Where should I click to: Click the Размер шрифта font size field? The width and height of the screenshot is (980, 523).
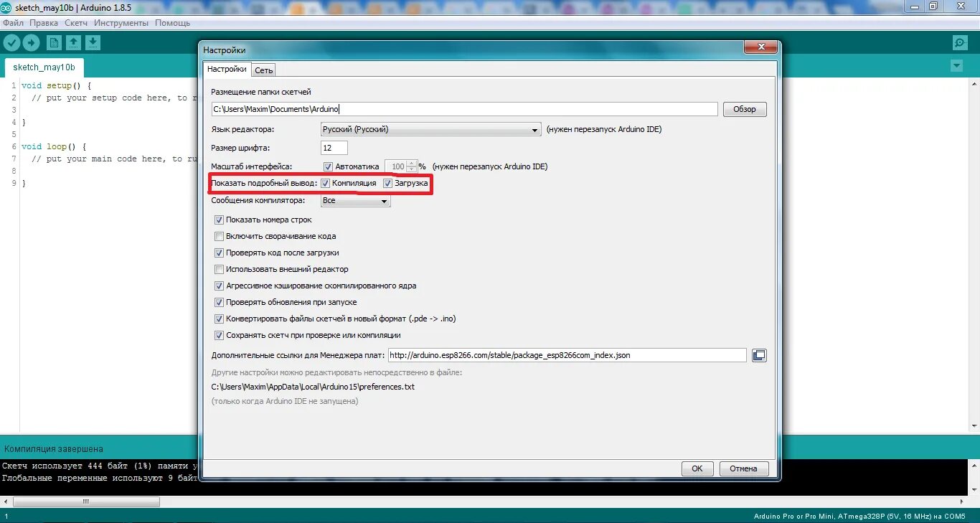click(334, 148)
